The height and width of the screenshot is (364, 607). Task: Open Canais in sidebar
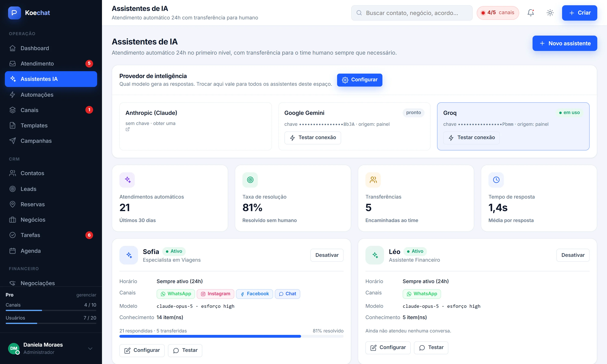51,110
